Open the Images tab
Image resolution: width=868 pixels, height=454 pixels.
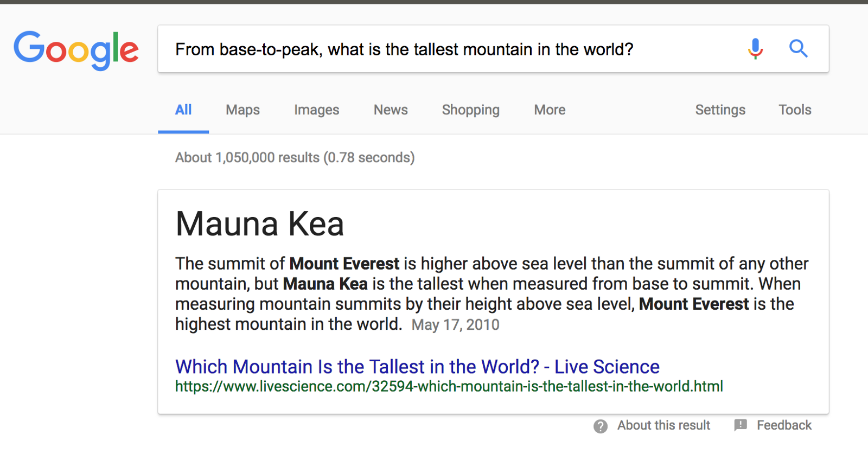pyautogui.click(x=316, y=110)
